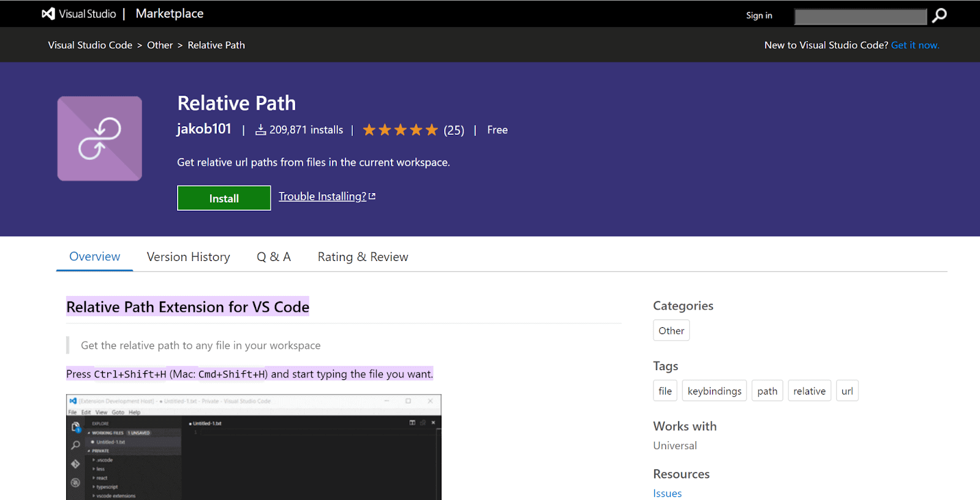
Task: Click the Get it now link
Action: pos(914,45)
